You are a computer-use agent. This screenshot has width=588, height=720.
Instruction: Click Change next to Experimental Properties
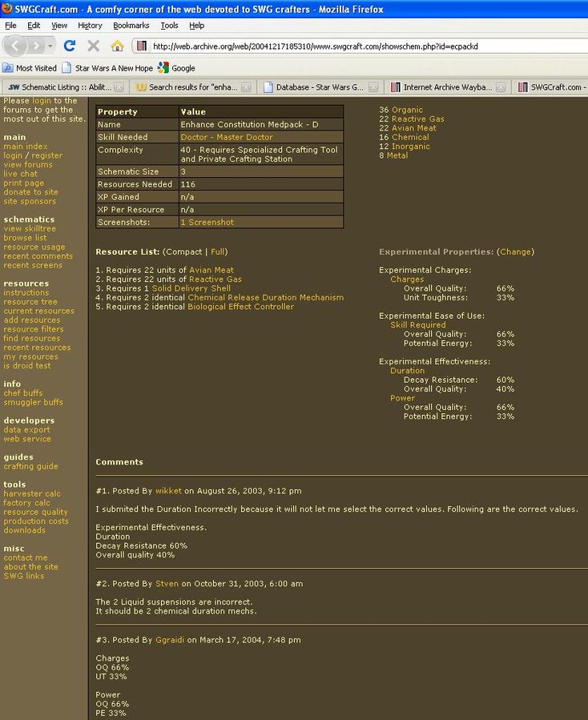(515, 251)
